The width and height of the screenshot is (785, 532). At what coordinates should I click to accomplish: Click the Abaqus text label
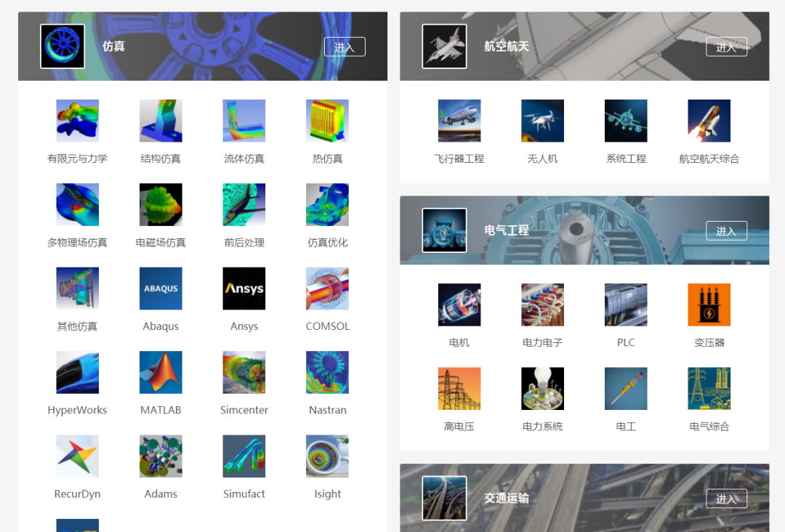(161, 326)
